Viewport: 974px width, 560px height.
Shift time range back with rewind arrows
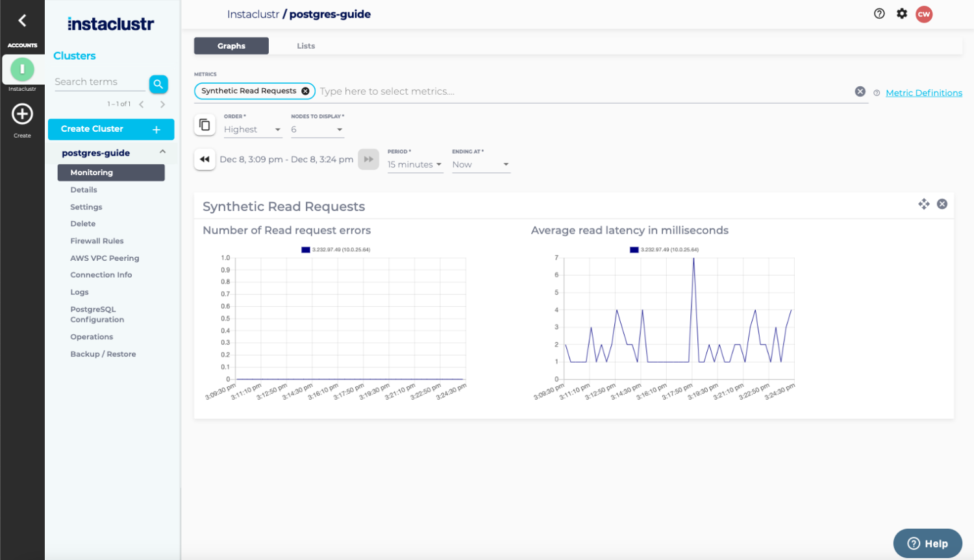[x=204, y=159]
